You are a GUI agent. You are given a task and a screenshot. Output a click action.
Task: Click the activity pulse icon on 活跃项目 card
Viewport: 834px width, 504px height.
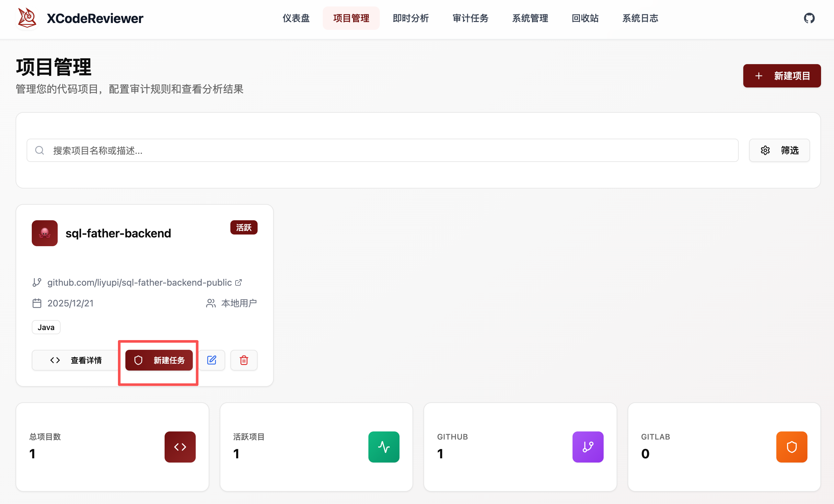coord(384,447)
